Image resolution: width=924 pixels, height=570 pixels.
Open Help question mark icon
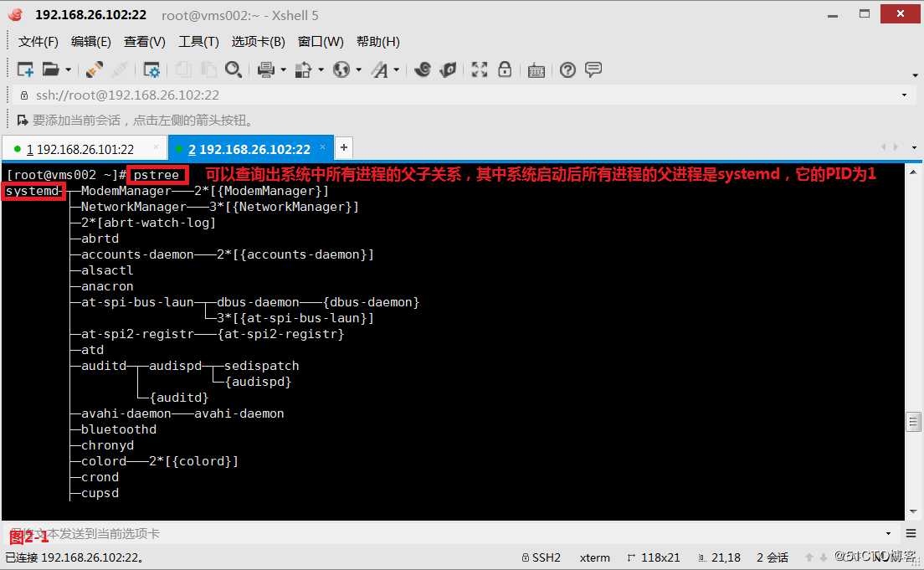coord(567,70)
